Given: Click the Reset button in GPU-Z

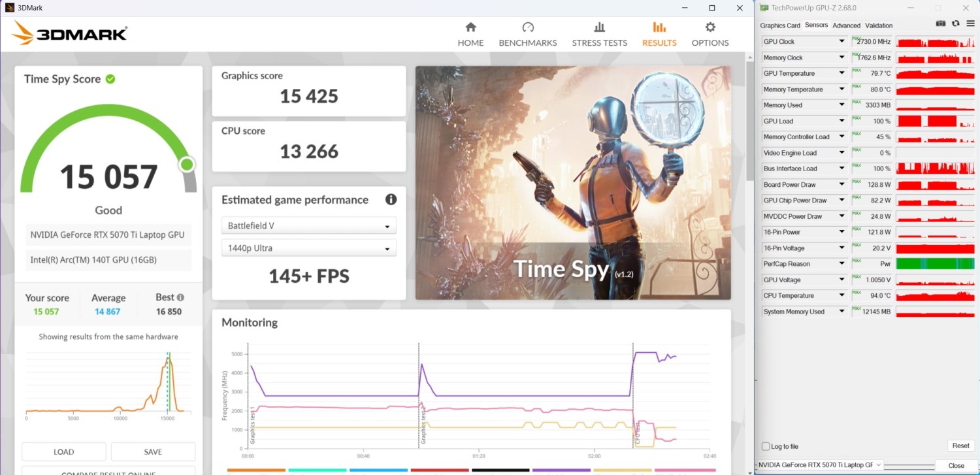Looking at the screenshot, I should [960, 446].
